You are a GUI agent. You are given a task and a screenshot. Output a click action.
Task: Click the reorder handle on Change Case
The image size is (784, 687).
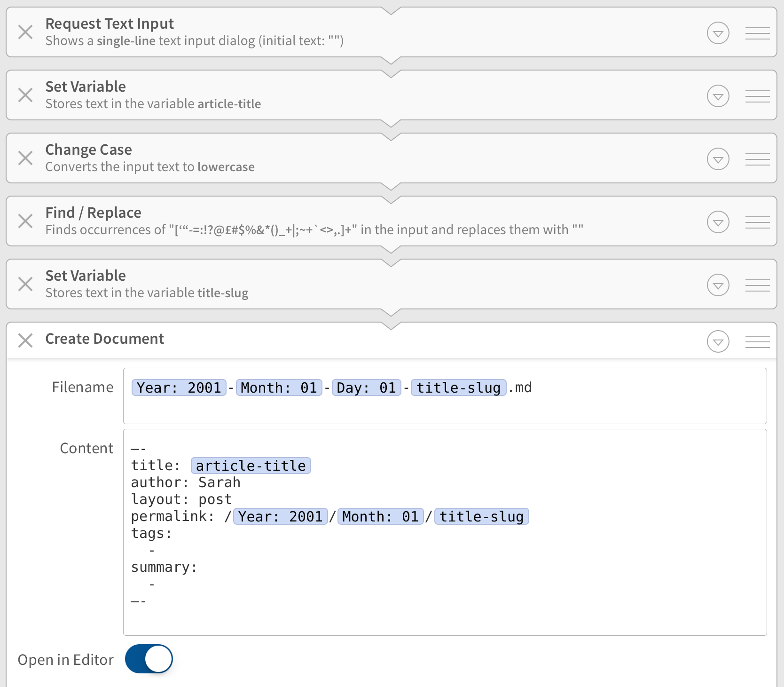coord(757,159)
